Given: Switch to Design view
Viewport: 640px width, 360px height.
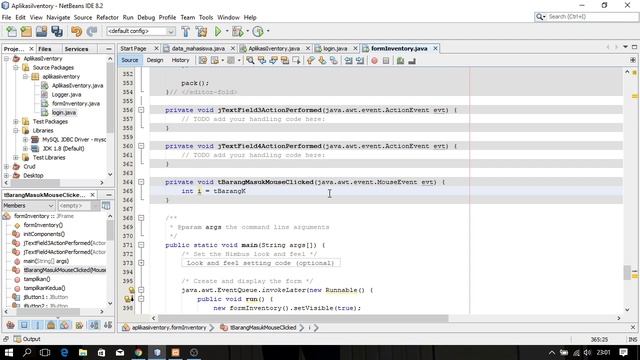Looking at the screenshot, I should pyautogui.click(x=155, y=60).
